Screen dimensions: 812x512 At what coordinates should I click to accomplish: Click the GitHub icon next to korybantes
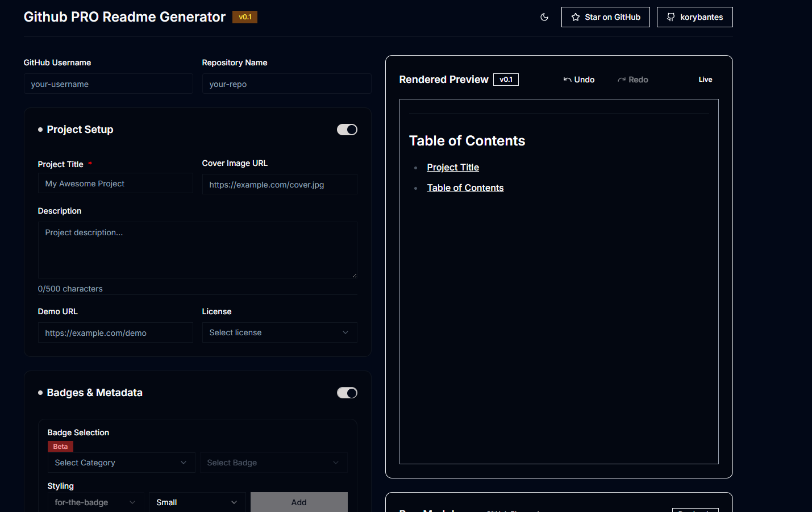pos(671,17)
